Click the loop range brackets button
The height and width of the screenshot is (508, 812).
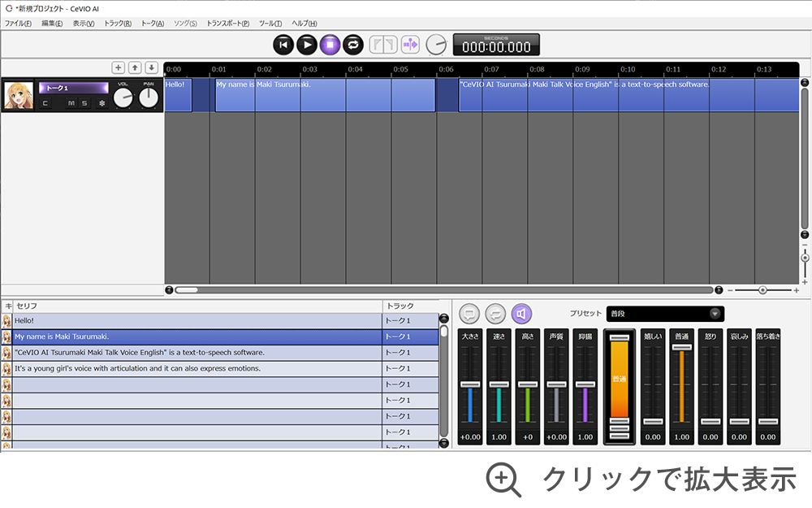coord(383,45)
